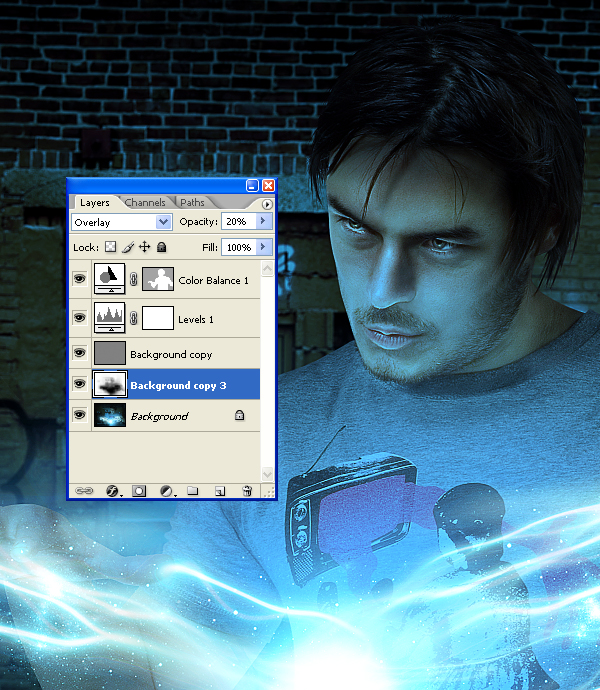This screenshot has width=600, height=690.
Task: Hide the Color Balance 1 layer
Action: (x=80, y=279)
